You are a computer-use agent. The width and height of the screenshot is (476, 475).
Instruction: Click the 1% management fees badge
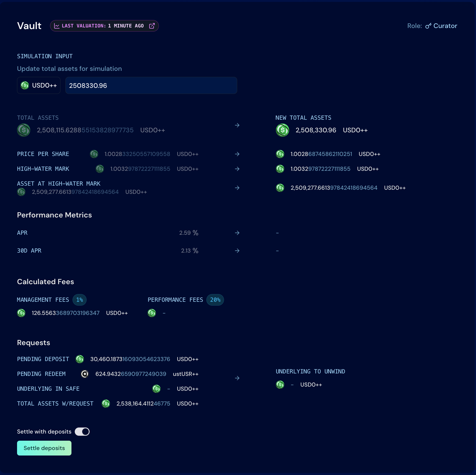(x=79, y=300)
